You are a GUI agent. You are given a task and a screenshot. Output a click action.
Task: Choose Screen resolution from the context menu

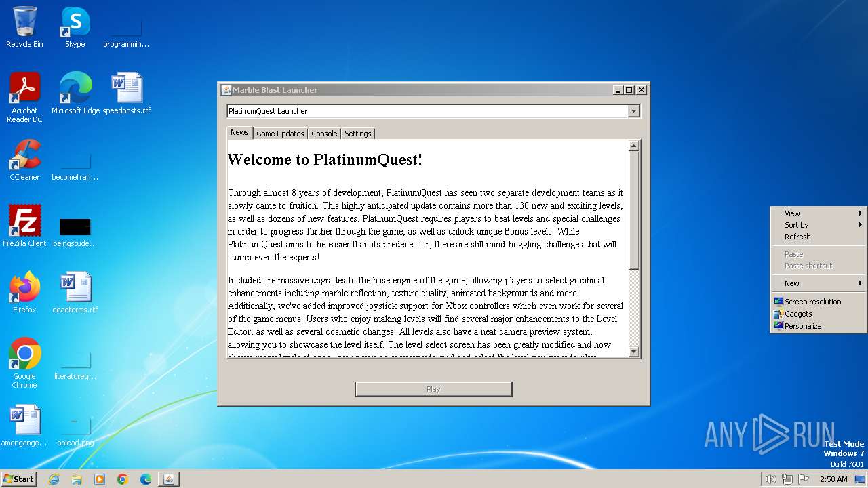coord(818,302)
